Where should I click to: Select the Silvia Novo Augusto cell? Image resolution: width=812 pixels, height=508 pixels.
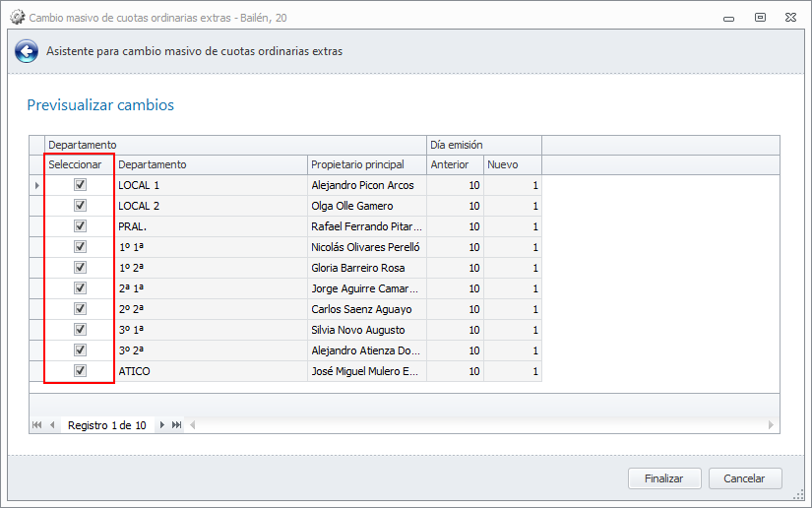tap(365, 330)
